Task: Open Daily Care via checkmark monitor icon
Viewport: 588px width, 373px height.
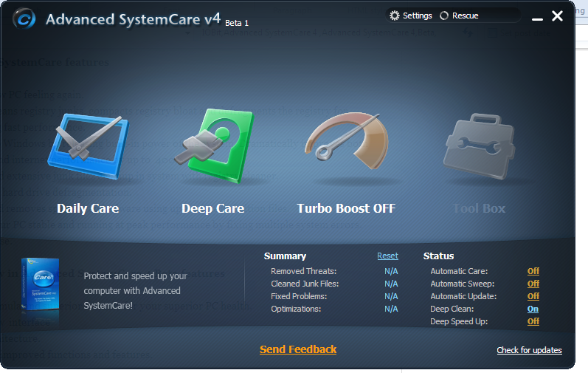Action: [89, 147]
